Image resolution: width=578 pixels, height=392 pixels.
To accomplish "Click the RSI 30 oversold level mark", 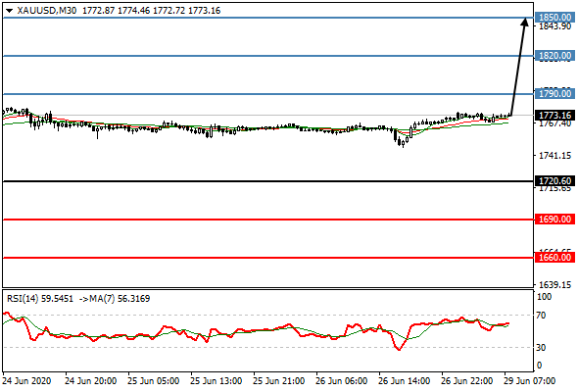I will click(541, 347).
